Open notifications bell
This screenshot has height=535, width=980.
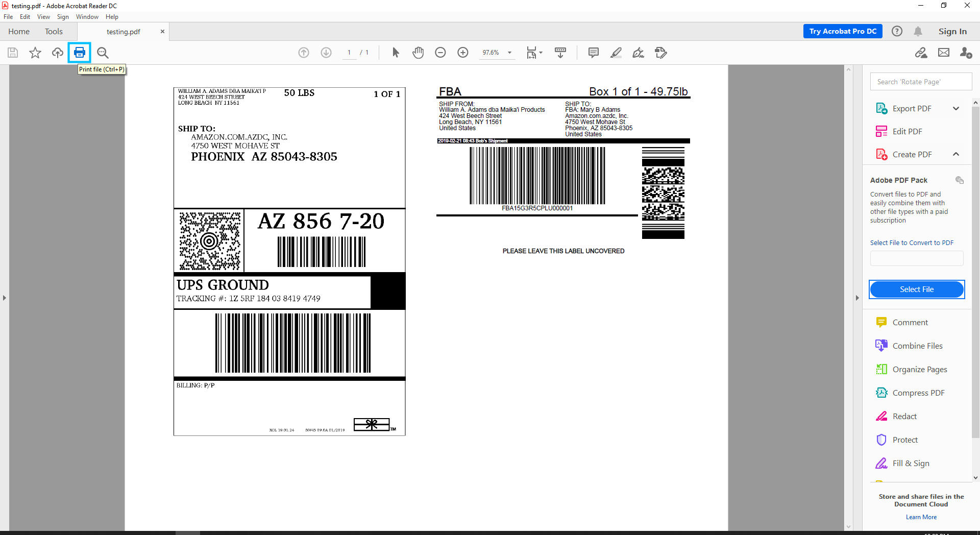tap(918, 31)
